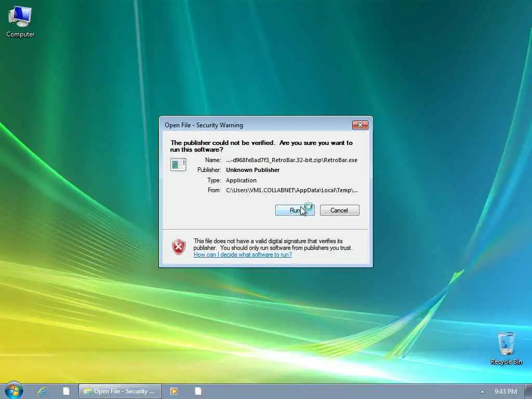
Task: Click the 9:43 PM clock
Action: tap(506, 392)
